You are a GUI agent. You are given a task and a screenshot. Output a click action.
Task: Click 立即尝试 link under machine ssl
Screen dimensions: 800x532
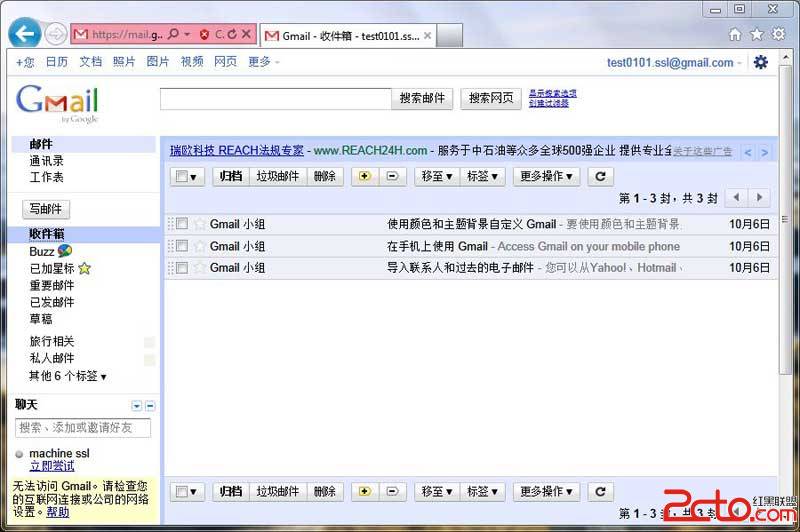[52, 466]
